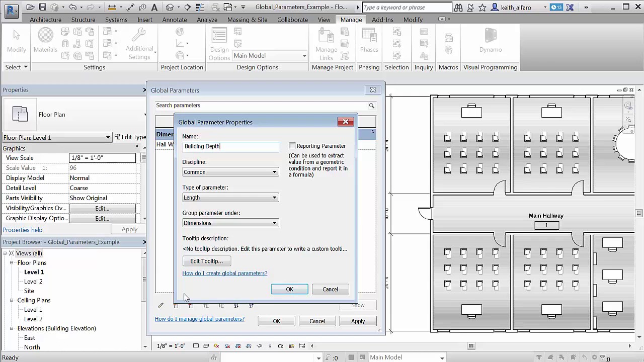Open Additional Settings wrench in ribbon
The height and width of the screenshot is (362, 644).
click(x=139, y=43)
